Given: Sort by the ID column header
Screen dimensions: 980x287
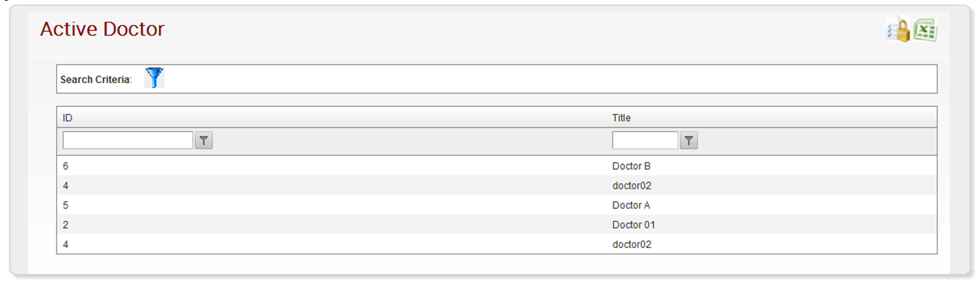Looking at the screenshot, I should pyautogui.click(x=67, y=118).
